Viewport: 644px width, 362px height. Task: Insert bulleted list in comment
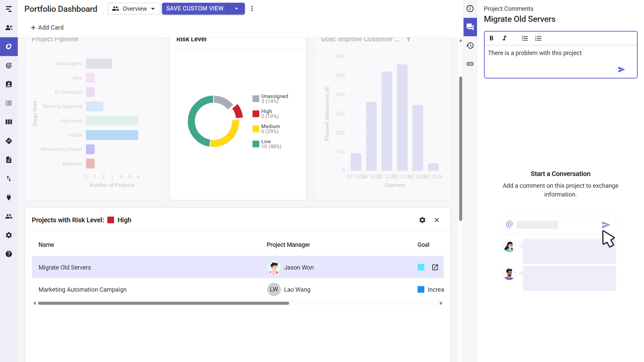point(525,38)
